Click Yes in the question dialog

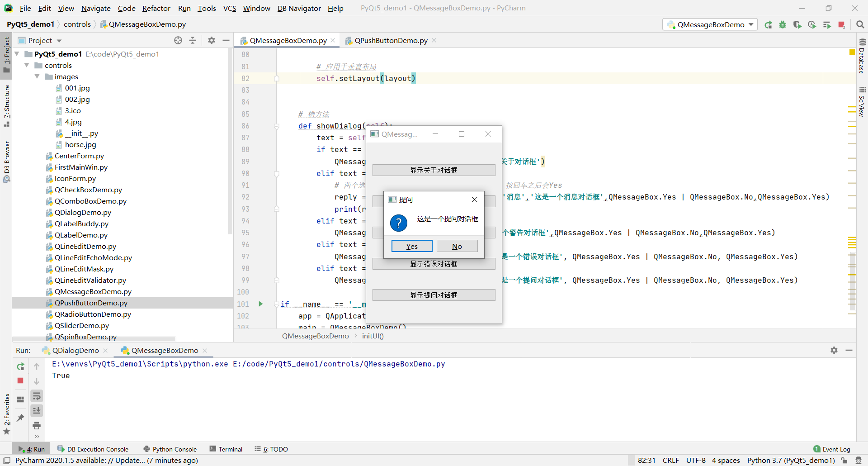(x=412, y=246)
